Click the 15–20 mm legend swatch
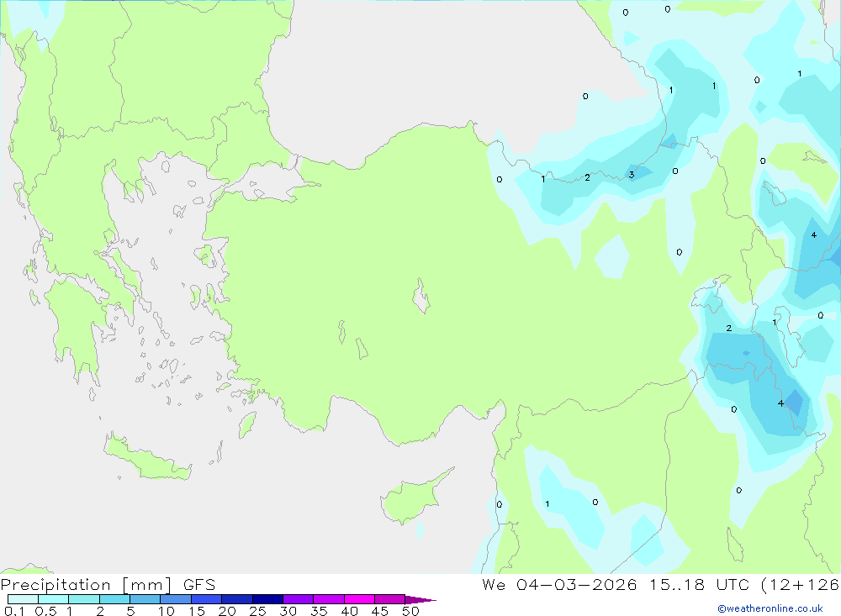Viewport: 841px width, 616px height. tap(207, 599)
